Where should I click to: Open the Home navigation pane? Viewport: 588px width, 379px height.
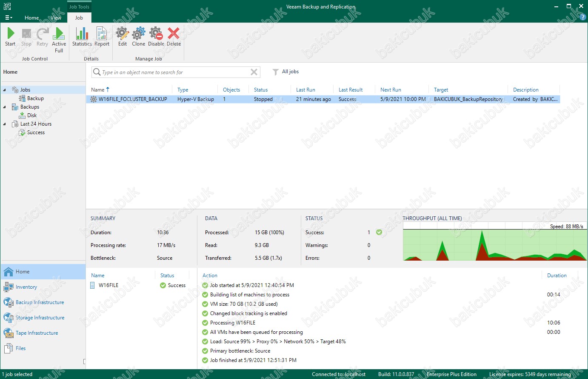[43, 272]
